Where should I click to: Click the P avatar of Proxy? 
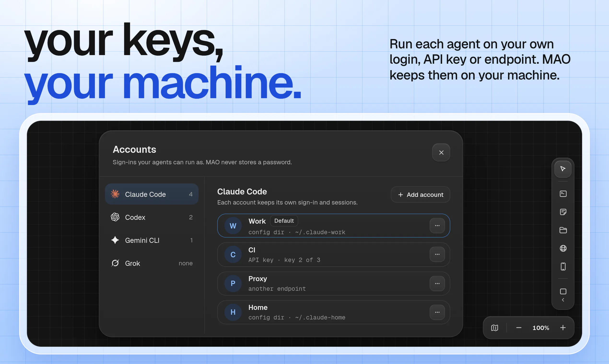233,283
